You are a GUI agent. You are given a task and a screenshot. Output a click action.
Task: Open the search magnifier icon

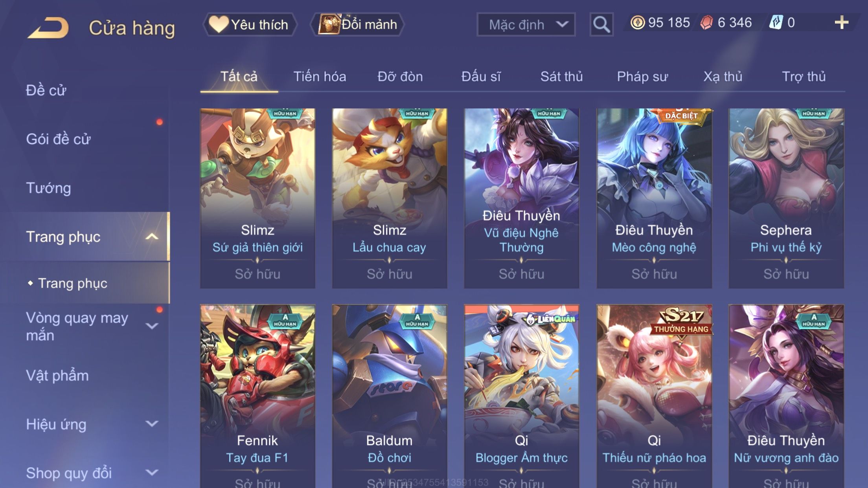[x=601, y=25]
